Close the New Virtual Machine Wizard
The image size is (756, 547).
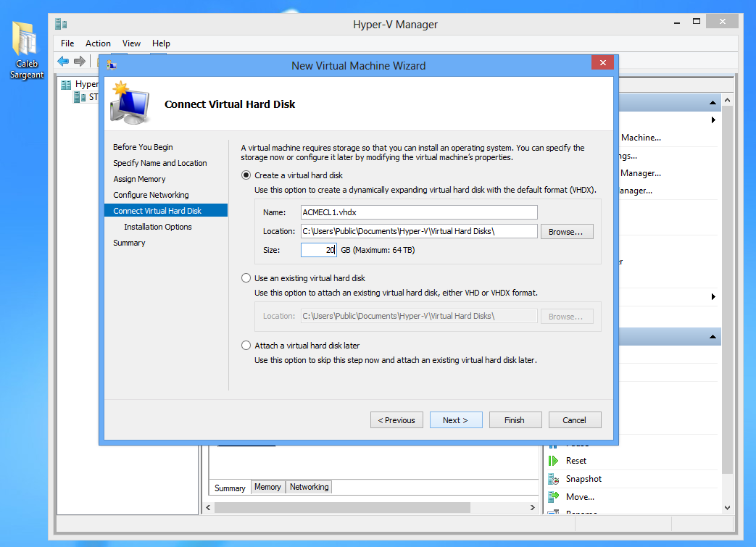(x=602, y=62)
